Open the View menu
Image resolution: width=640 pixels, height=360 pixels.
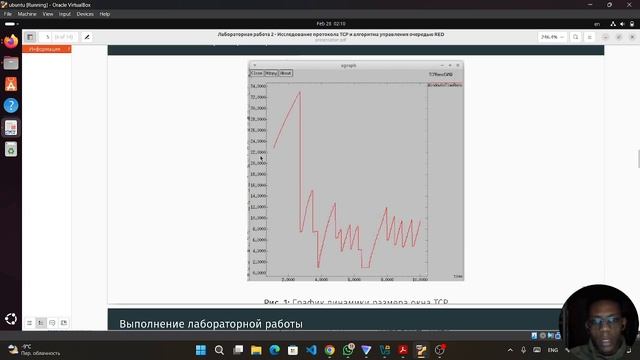point(48,14)
